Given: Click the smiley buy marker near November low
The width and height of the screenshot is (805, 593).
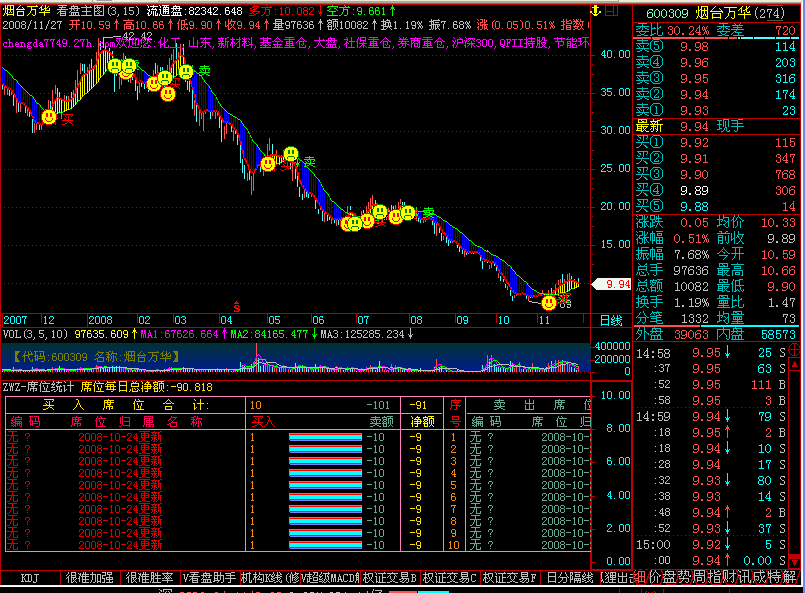Looking at the screenshot, I should click(549, 303).
